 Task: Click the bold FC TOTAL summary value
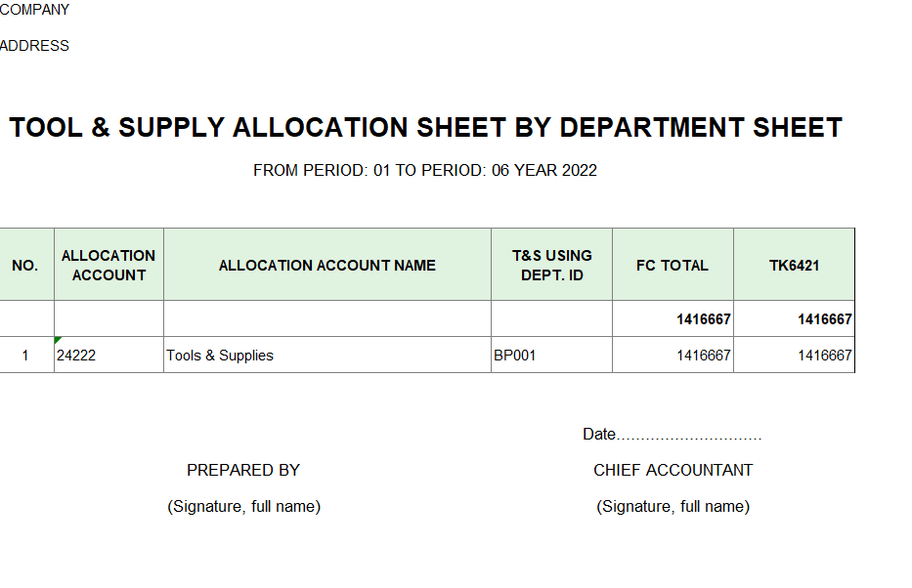pyautogui.click(x=703, y=319)
